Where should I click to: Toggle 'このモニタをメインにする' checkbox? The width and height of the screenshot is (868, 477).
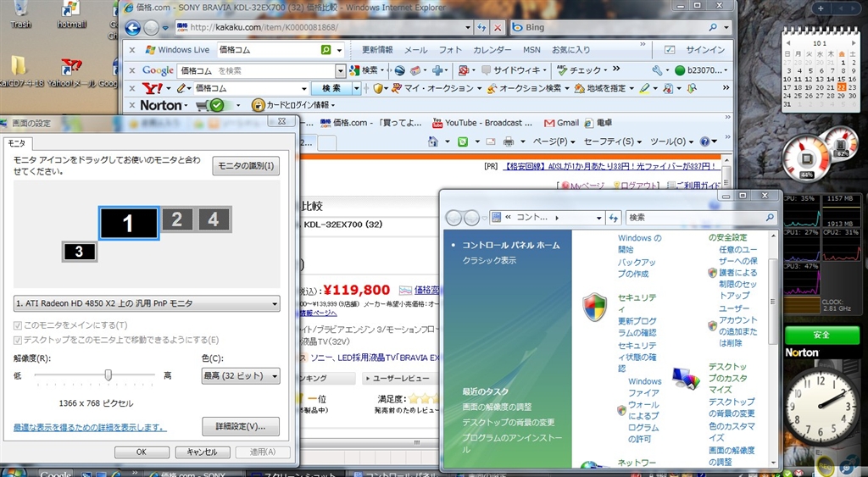coord(18,325)
